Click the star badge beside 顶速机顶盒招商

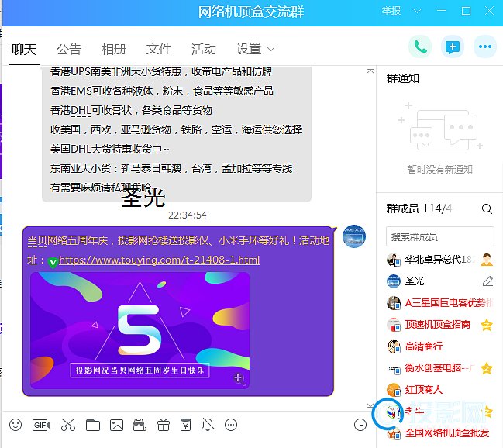point(487,325)
